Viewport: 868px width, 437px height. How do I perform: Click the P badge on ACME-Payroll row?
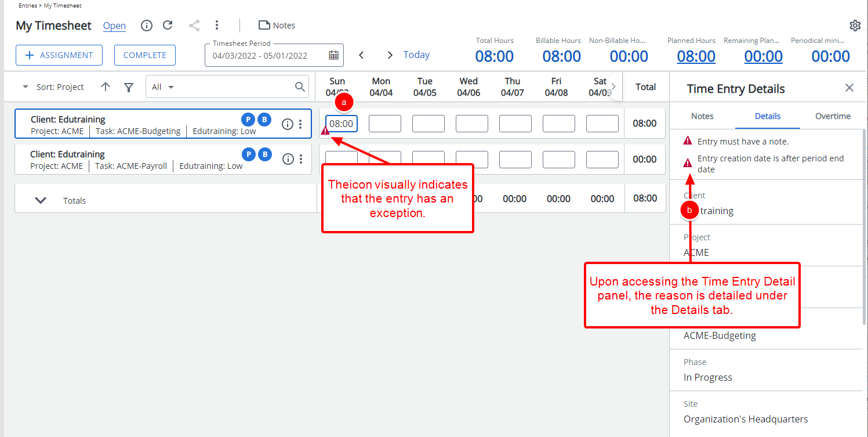coord(248,154)
